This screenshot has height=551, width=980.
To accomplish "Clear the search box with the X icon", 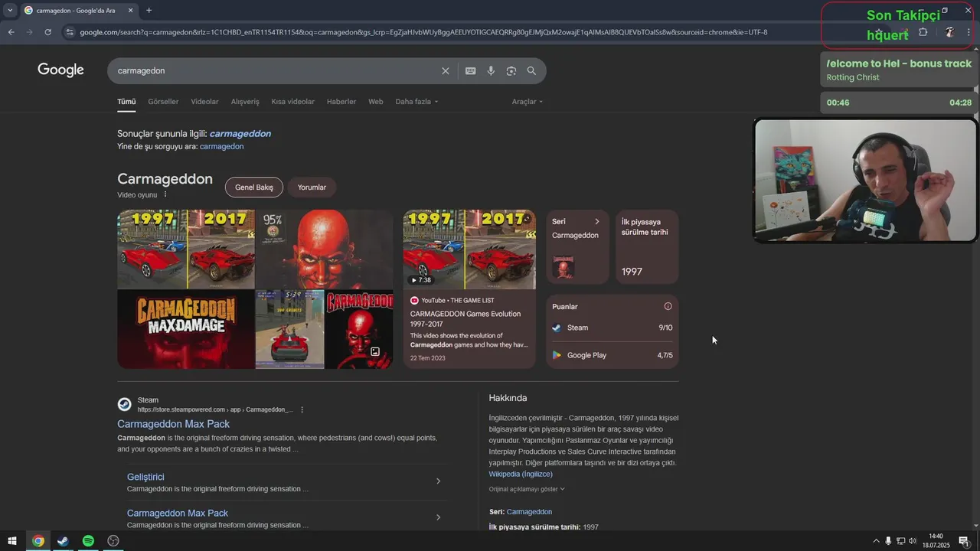I will [446, 70].
